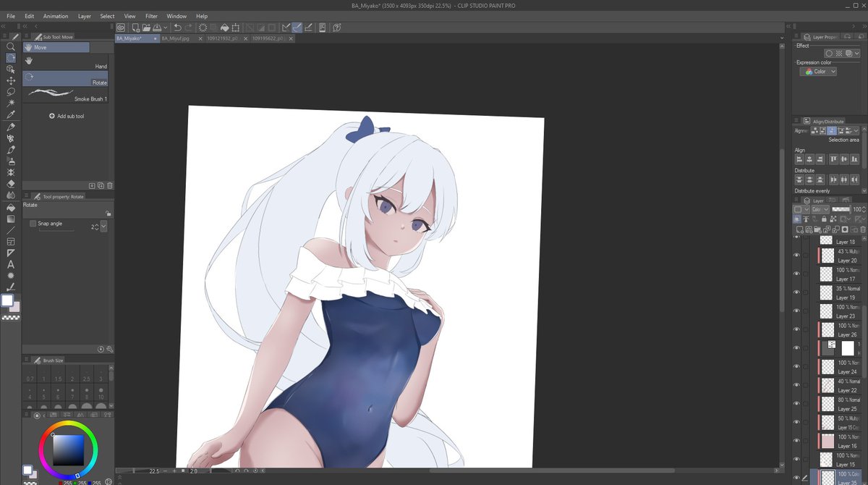Open the Animation menu
The height and width of the screenshot is (485, 868).
pyautogui.click(x=56, y=16)
